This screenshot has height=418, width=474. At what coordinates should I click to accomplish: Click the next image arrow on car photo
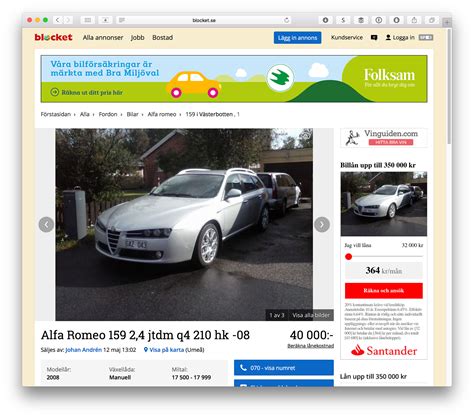click(x=322, y=224)
